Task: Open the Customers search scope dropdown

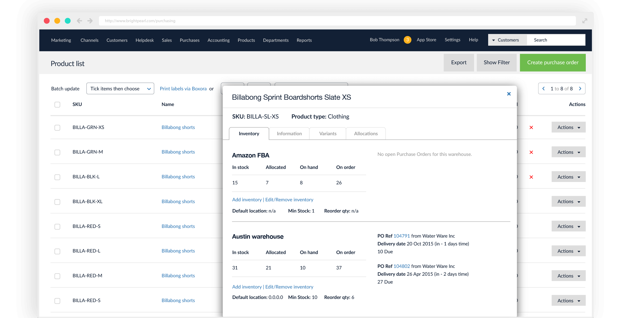Action: (x=507, y=40)
